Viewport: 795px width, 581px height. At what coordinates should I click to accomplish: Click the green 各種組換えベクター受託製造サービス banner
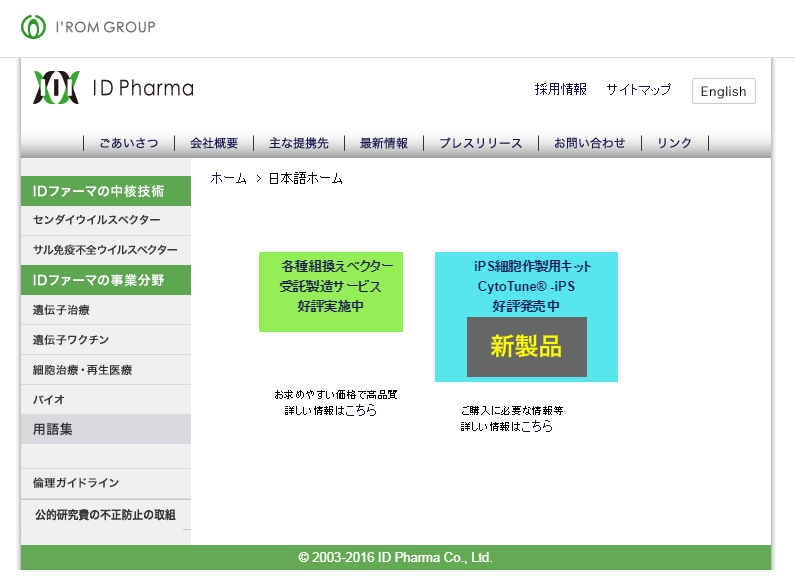(x=331, y=292)
